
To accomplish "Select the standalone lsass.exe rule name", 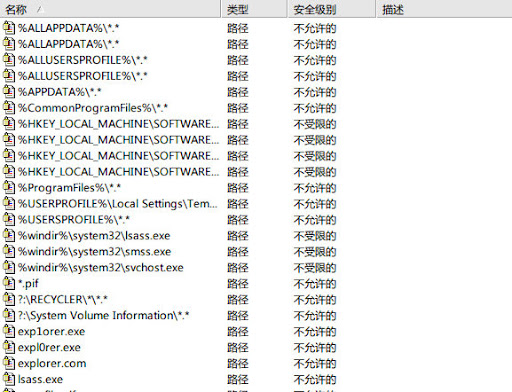I will pyautogui.click(x=40, y=379).
